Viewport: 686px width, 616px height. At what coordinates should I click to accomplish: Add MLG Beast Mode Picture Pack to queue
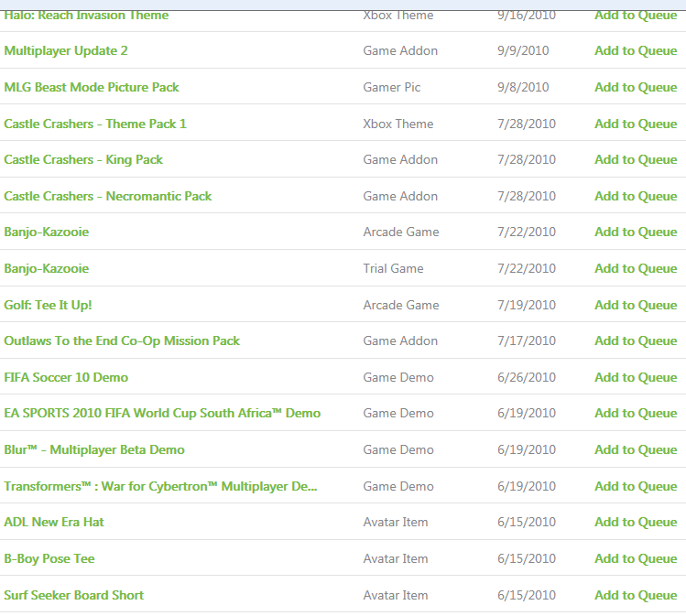[x=636, y=88]
